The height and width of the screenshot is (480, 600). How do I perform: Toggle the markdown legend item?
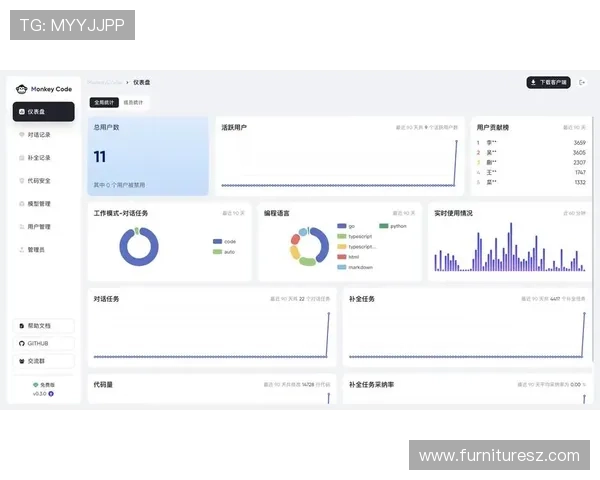[355, 267]
